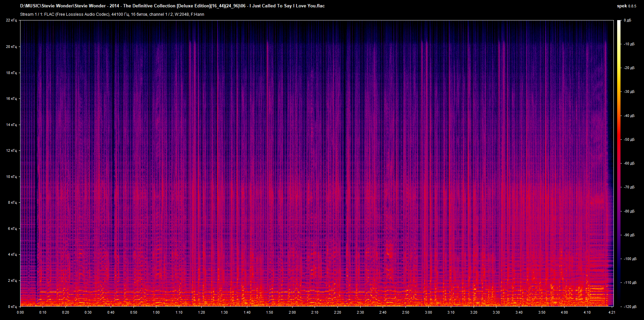This screenshot has width=644, height=320.
Task: Click the '-10 дБ' scale label
Action: tap(629, 44)
